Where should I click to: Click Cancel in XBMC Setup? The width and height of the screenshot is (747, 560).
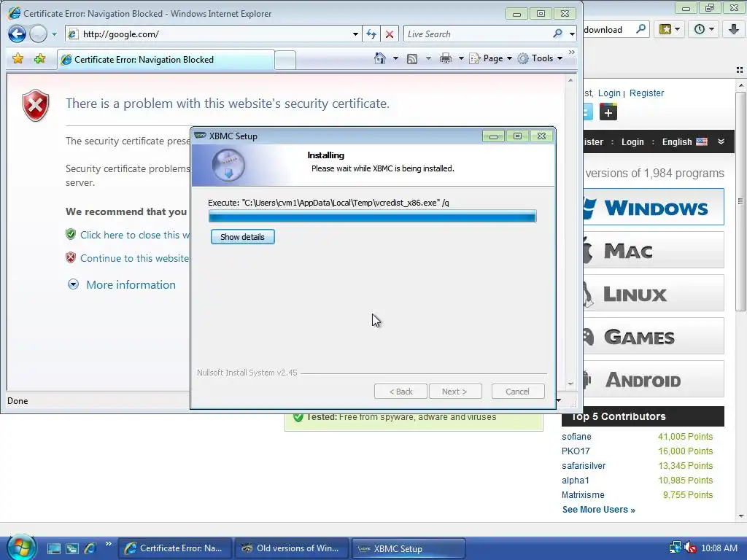[517, 392]
